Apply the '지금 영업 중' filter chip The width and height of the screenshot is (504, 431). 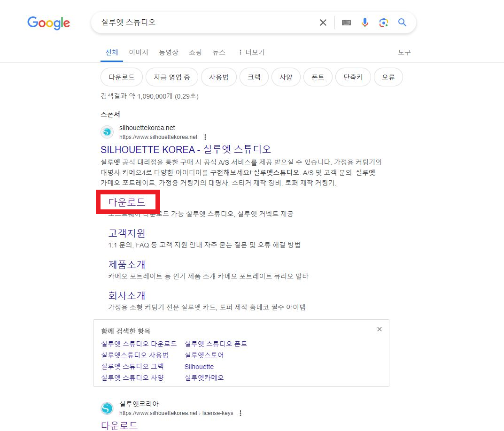click(x=172, y=77)
